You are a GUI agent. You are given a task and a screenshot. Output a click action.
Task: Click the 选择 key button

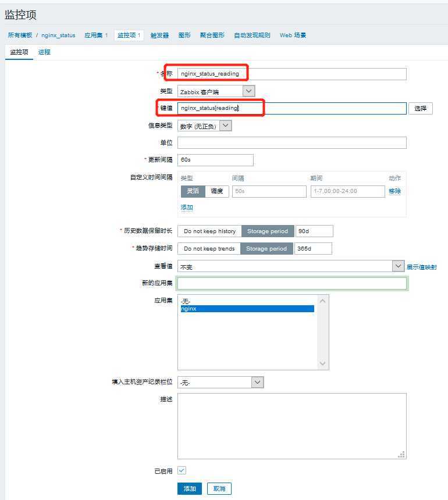click(421, 108)
